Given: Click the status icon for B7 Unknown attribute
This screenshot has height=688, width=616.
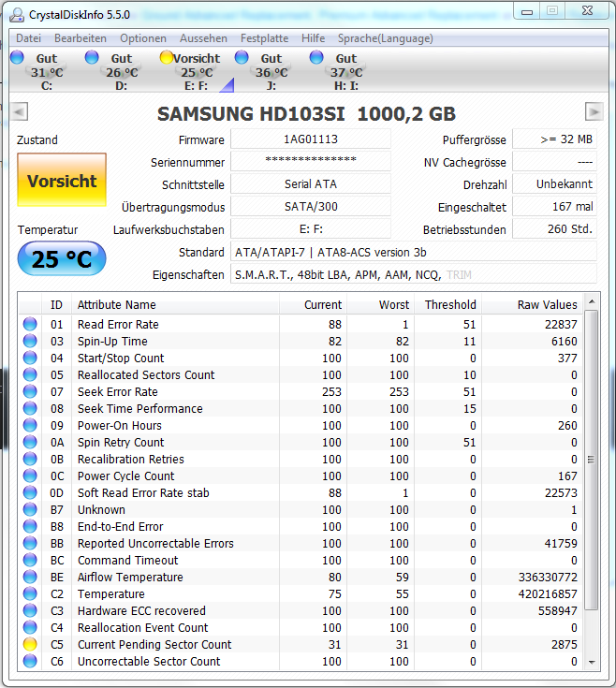Looking at the screenshot, I should tap(30, 509).
